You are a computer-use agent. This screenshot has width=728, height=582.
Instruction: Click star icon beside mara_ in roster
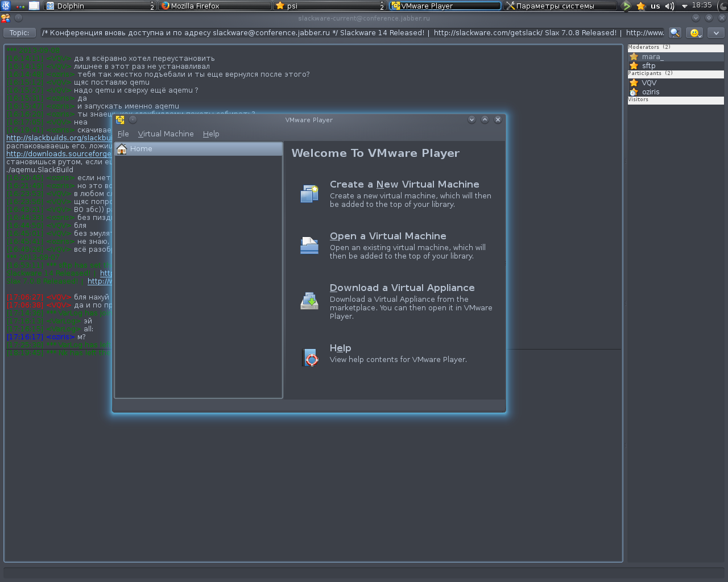click(x=634, y=57)
